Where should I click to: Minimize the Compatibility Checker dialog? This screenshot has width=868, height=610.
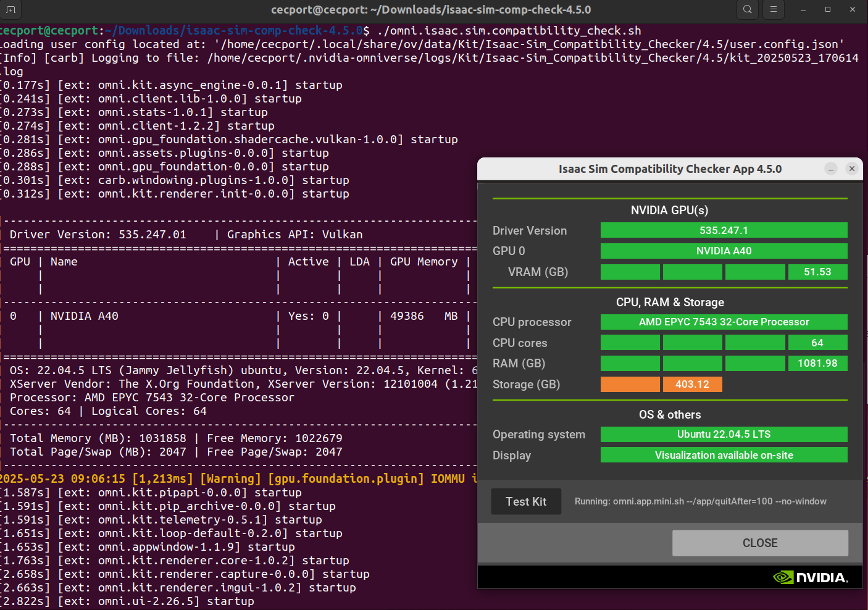tap(831, 169)
